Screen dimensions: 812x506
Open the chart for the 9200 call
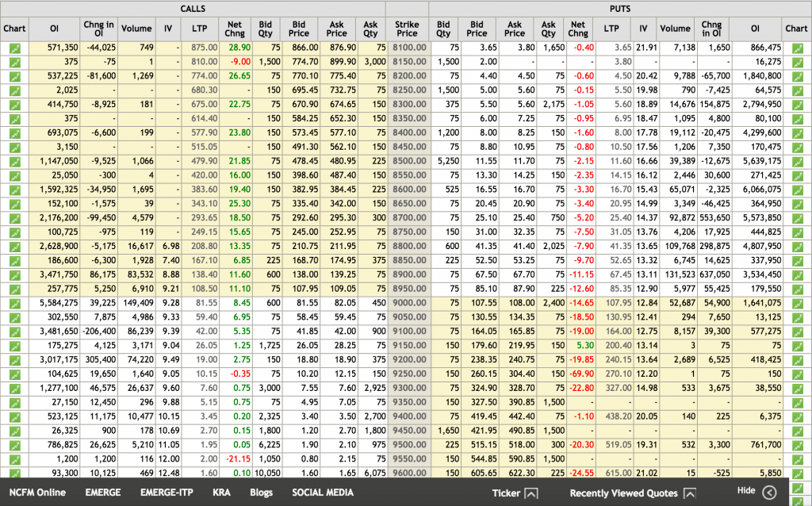click(x=14, y=358)
